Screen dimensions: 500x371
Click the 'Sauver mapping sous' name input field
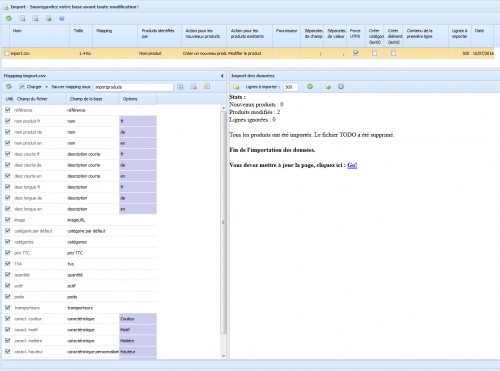click(133, 87)
